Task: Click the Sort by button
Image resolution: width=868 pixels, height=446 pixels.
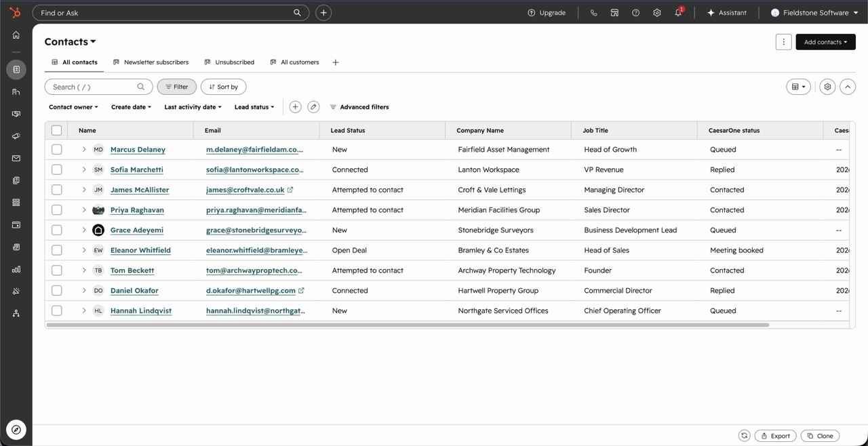Action: pyautogui.click(x=223, y=87)
